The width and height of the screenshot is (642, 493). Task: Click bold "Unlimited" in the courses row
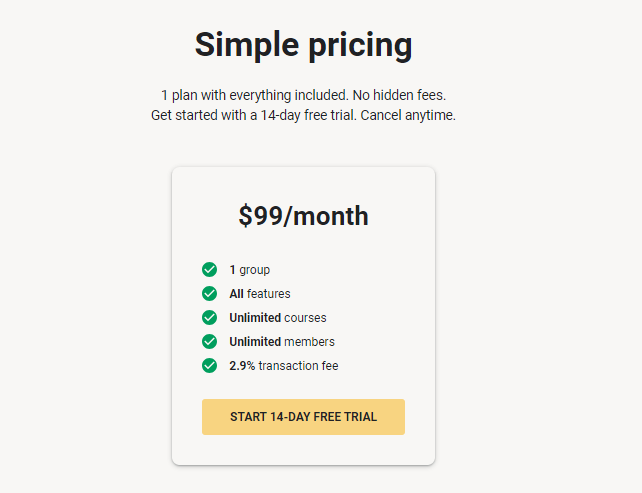(x=255, y=318)
